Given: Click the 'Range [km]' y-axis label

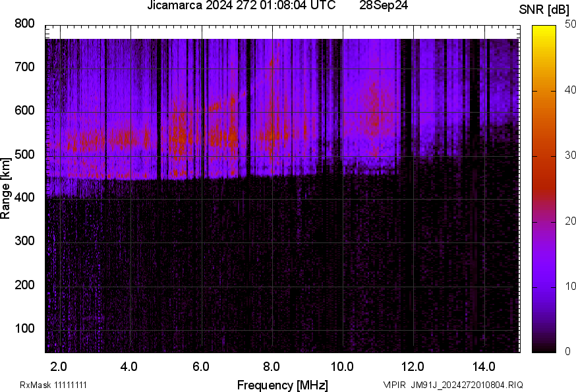Looking at the screenshot, I should coord(6,188).
